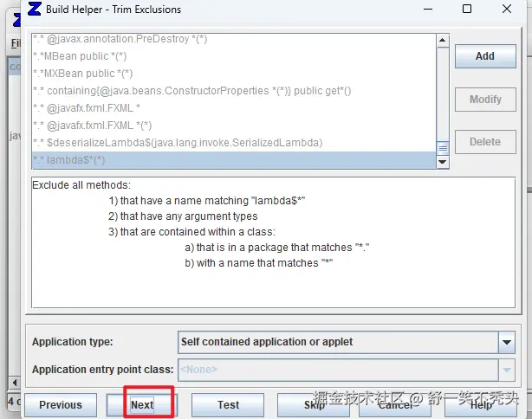532x419 pixels.
Task: Click the Skip button
Action: 314,405
